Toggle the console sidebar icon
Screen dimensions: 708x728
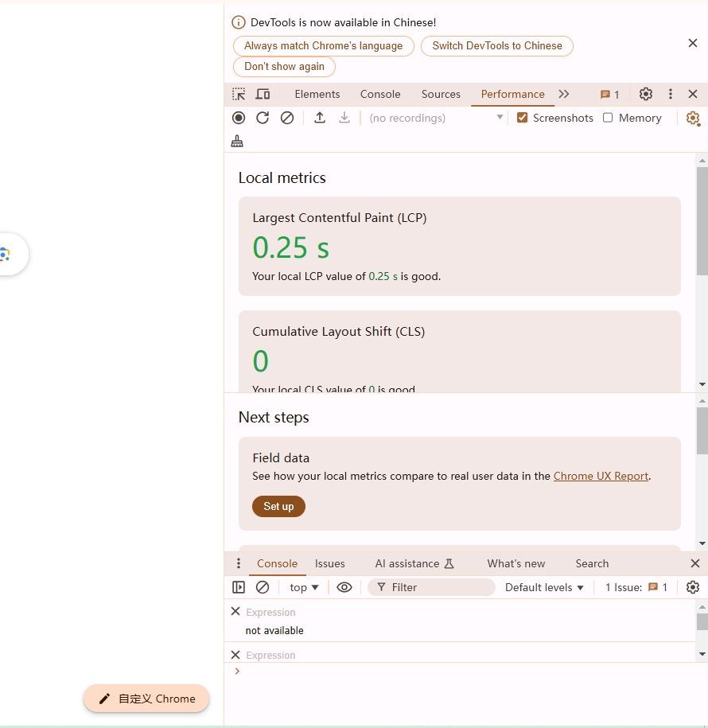[239, 587]
